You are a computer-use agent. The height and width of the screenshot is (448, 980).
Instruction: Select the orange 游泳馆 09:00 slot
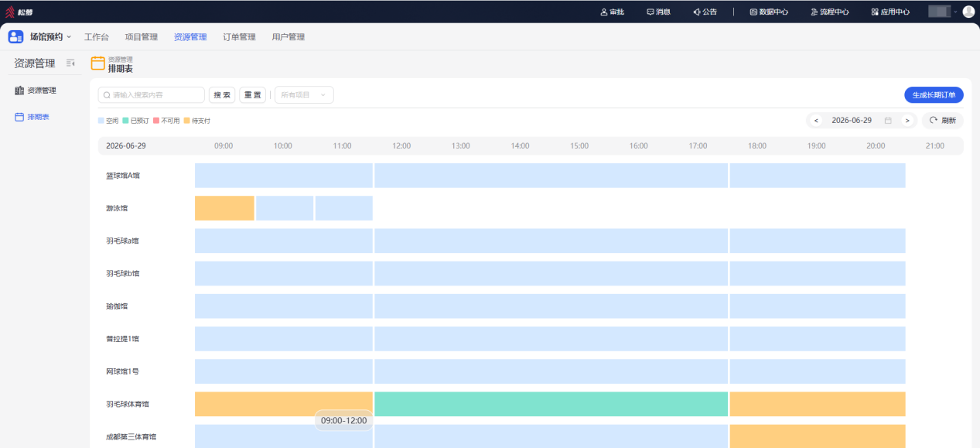pyautogui.click(x=224, y=208)
